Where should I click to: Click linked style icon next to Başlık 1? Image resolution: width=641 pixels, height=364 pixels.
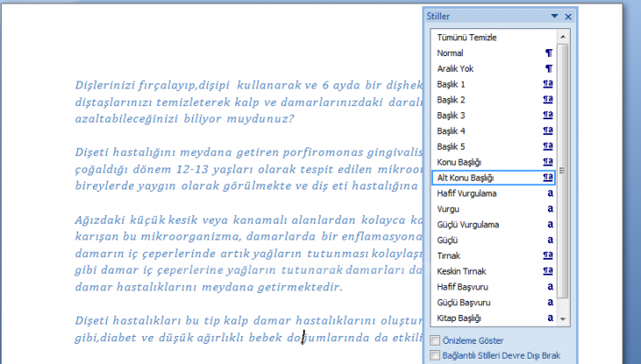pyautogui.click(x=548, y=84)
